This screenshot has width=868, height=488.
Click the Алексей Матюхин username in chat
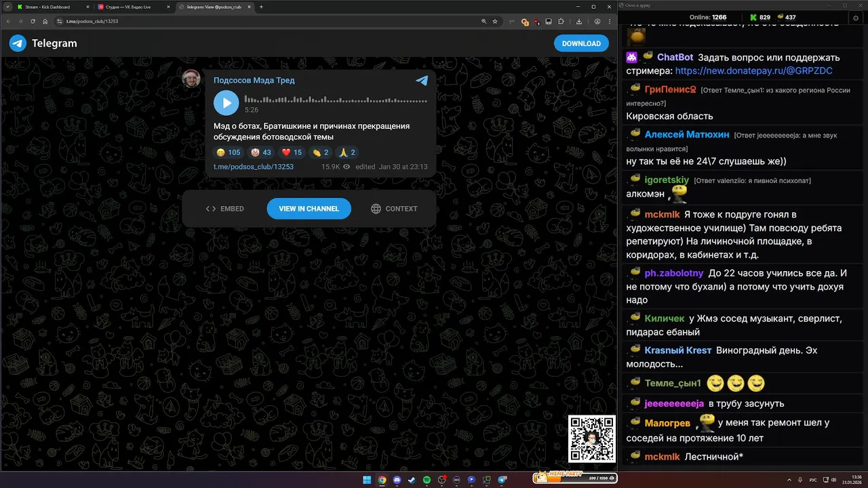687,134
